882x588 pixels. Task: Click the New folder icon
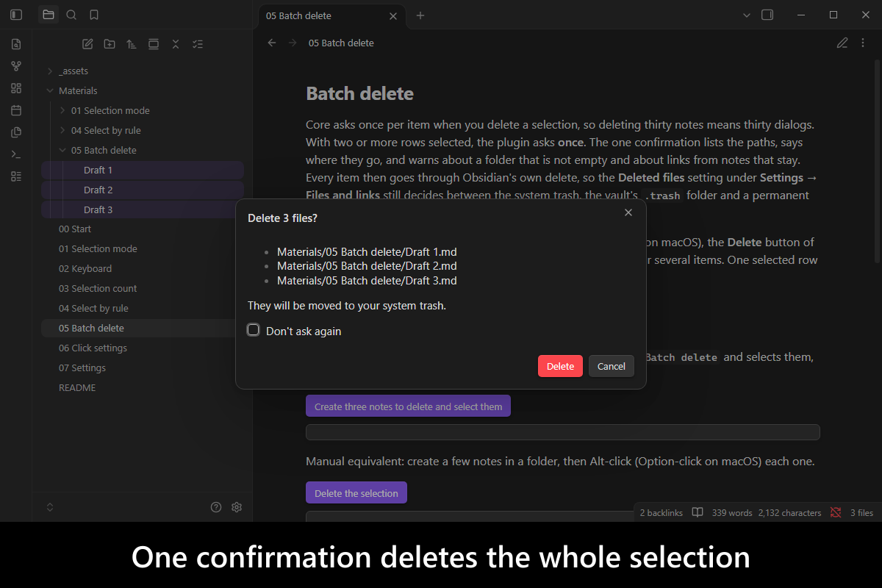pyautogui.click(x=110, y=44)
